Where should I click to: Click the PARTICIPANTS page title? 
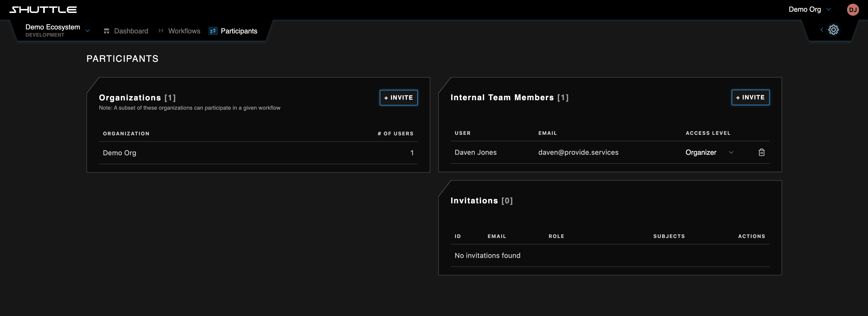pyautogui.click(x=122, y=59)
